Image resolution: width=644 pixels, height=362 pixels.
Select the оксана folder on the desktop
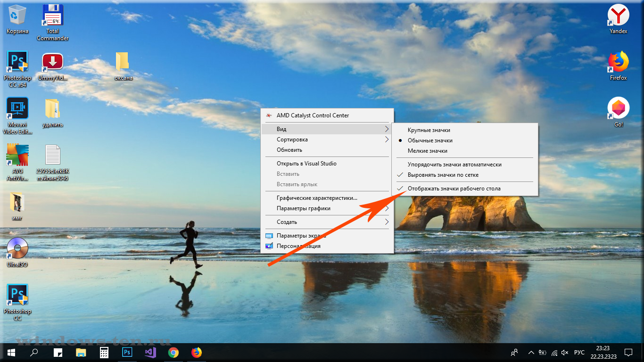pos(123,66)
